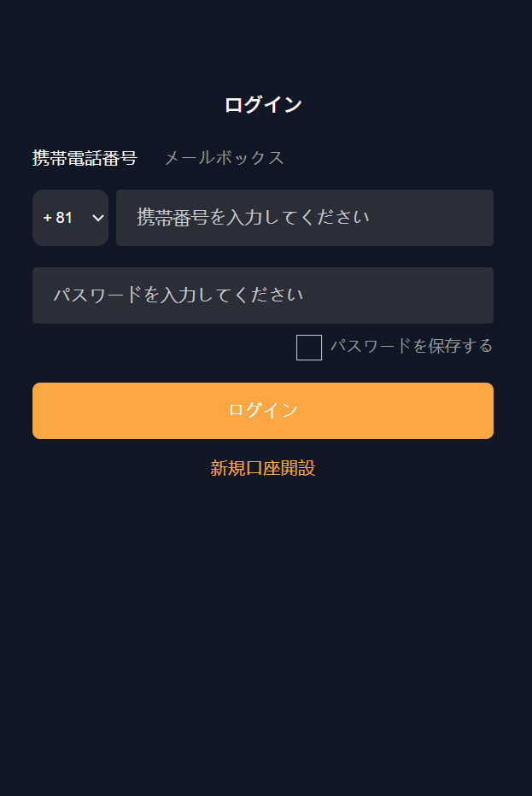
Task: Enable the save password square box
Action: click(x=309, y=348)
